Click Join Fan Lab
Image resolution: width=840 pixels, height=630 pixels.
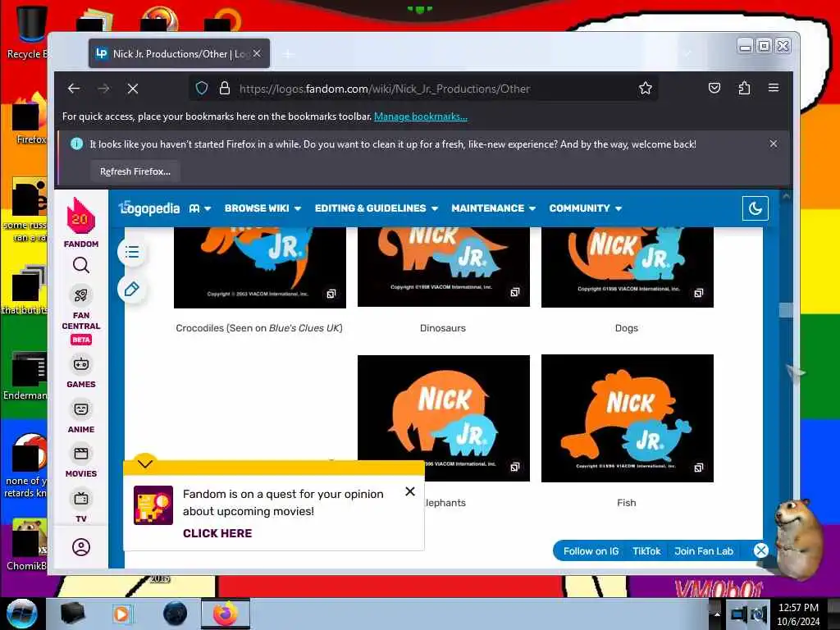pos(703,551)
